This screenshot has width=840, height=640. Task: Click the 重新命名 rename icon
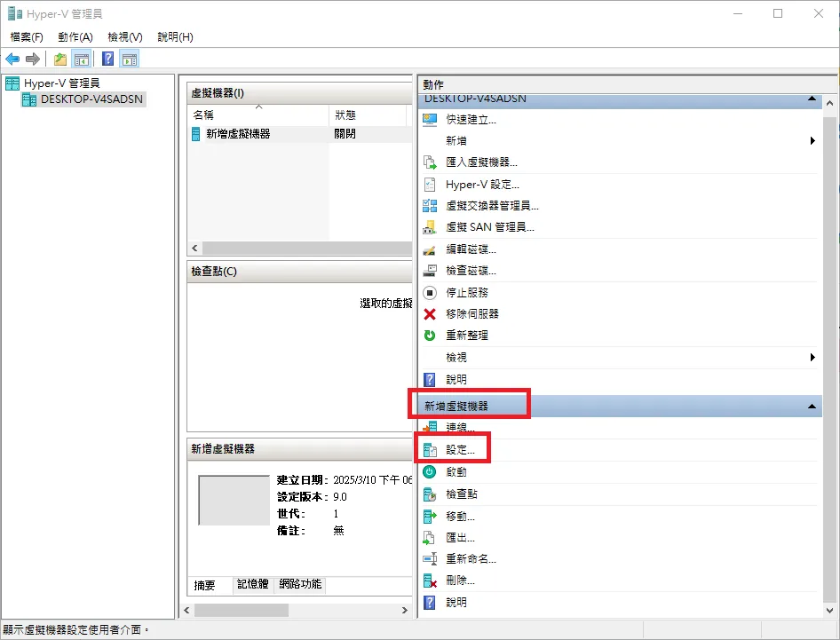coord(430,559)
